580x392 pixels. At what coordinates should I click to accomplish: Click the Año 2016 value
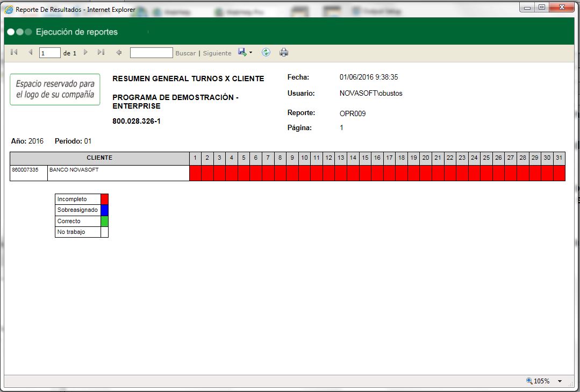(36, 141)
